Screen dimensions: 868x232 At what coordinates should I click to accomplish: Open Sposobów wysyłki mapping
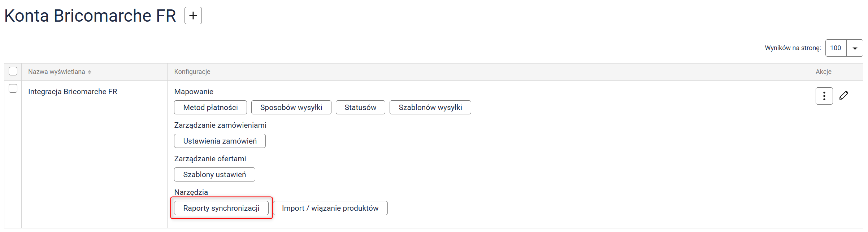click(x=291, y=108)
